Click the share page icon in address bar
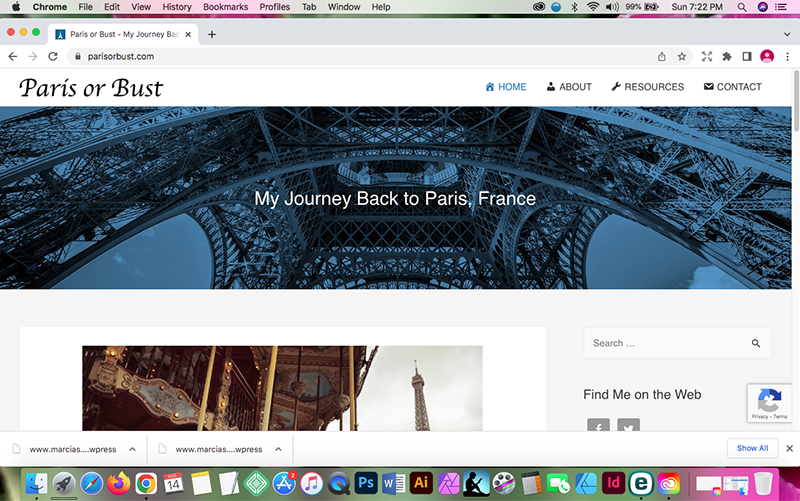 click(x=662, y=56)
